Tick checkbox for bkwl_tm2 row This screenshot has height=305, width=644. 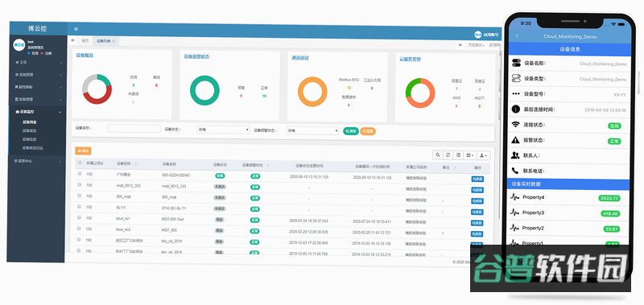point(78,229)
